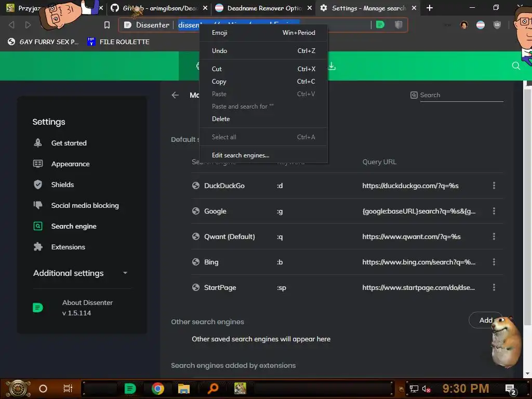The image size is (532, 399).
Task: Open the Start menu steampunk button
Action: coord(18,389)
